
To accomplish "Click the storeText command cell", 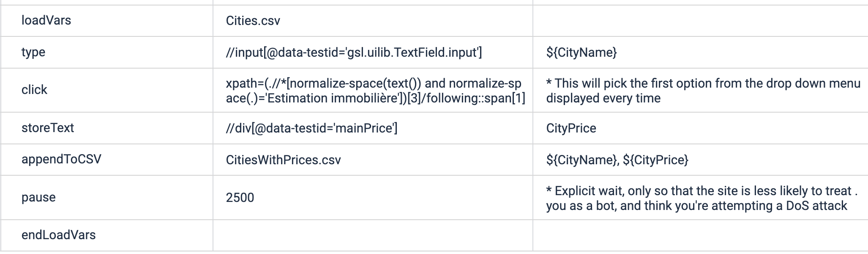I will (x=48, y=128).
